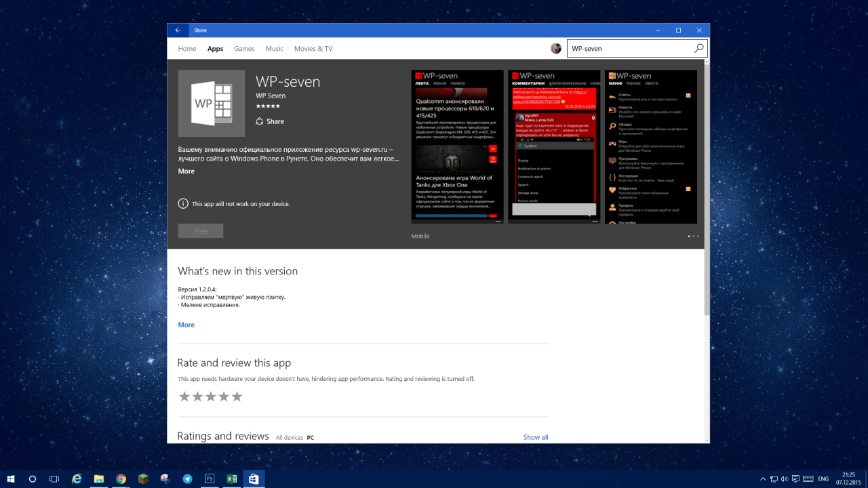Open Google Chrome from taskbar
This screenshot has height=488, width=868.
point(121,479)
